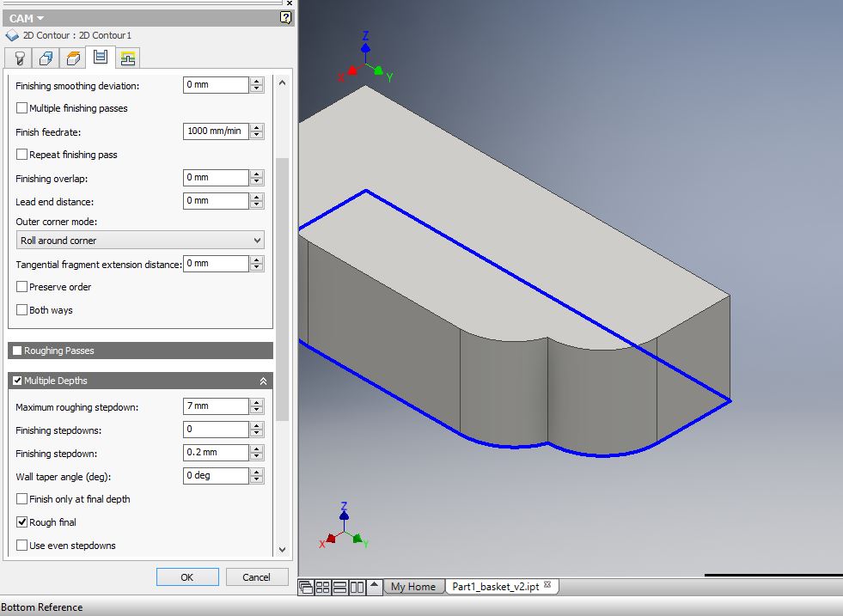Increase Finishing smoothing deviation with up spinner
843x616 pixels.
point(257,81)
